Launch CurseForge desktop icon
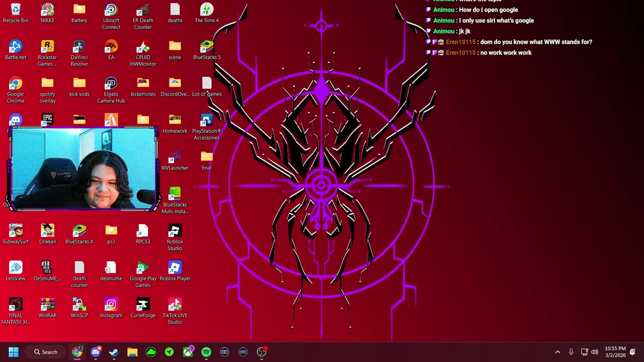This screenshot has height=362, width=644. 143,308
